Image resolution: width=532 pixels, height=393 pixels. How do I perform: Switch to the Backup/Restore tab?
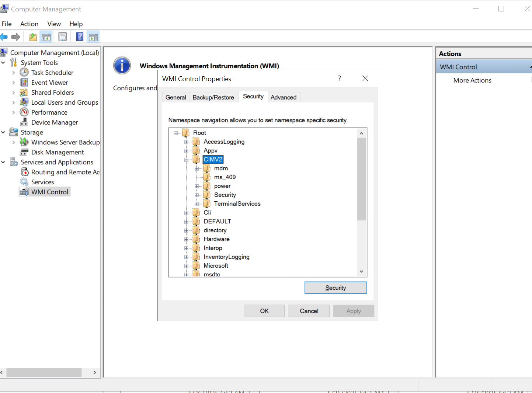[213, 97]
